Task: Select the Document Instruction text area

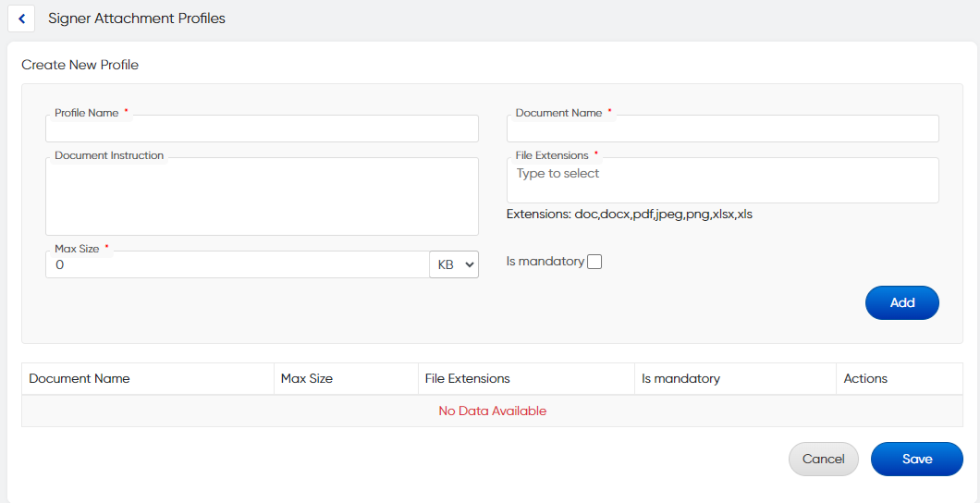Action: pyautogui.click(x=262, y=196)
